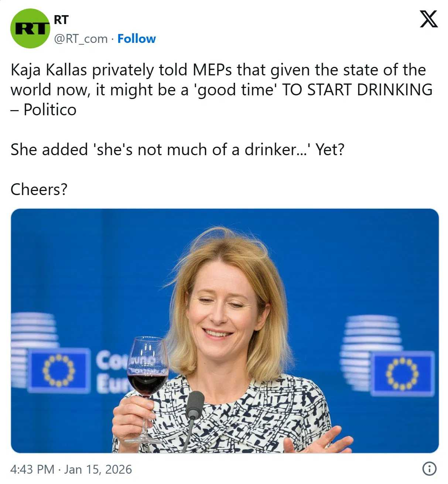Click the word "Politico" in tweet
Image resolution: width=448 pixels, height=484 pixels.
pos(50,110)
